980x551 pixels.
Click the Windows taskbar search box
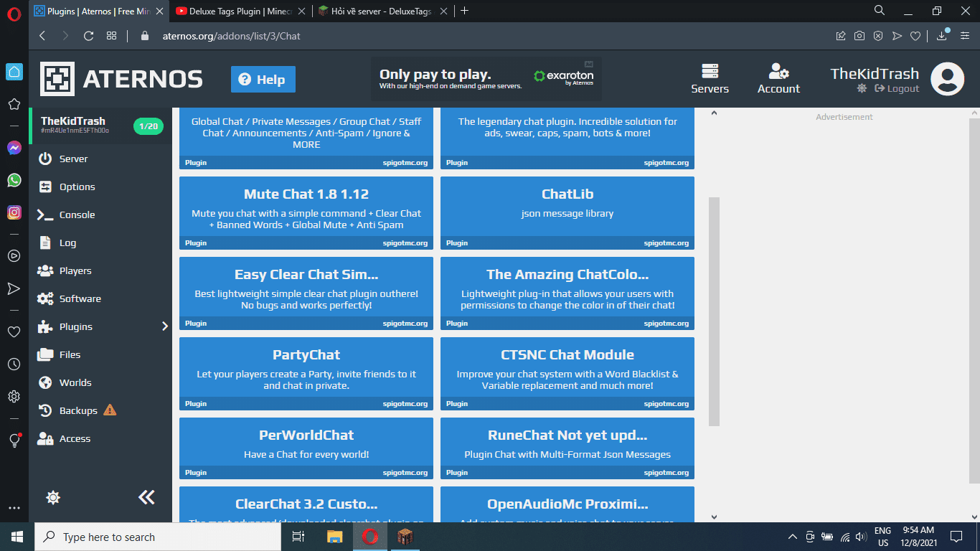[x=158, y=537]
